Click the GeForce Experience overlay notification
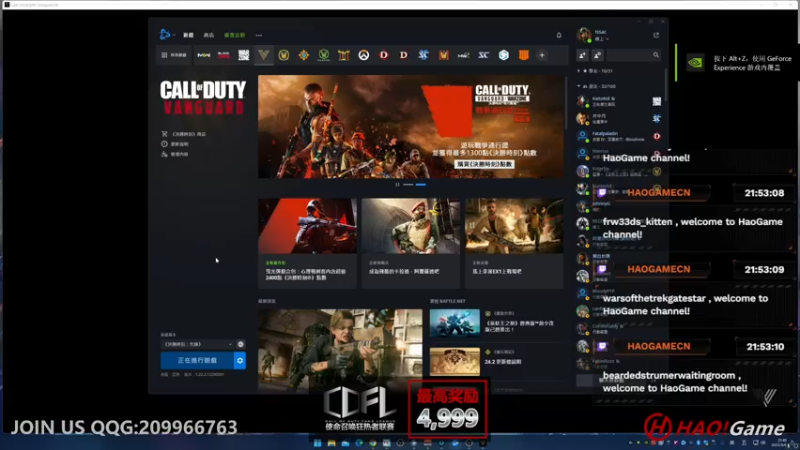Image resolution: width=800 pixels, height=450 pixels. tap(737, 63)
